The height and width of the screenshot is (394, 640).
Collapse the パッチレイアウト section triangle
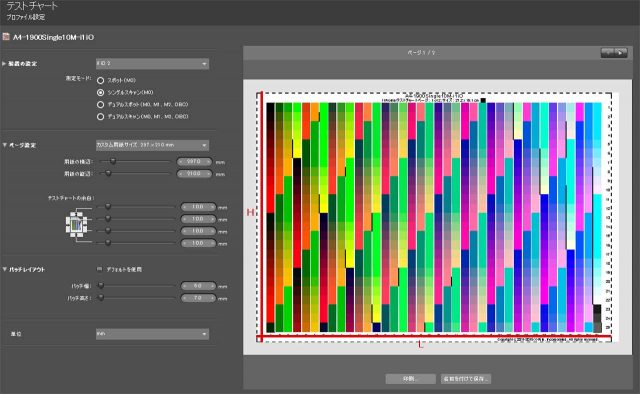pyautogui.click(x=4, y=269)
